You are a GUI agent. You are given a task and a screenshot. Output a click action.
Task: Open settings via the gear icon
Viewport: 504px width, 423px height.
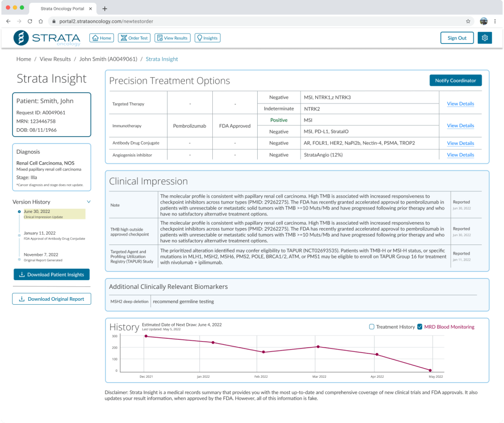tap(485, 38)
